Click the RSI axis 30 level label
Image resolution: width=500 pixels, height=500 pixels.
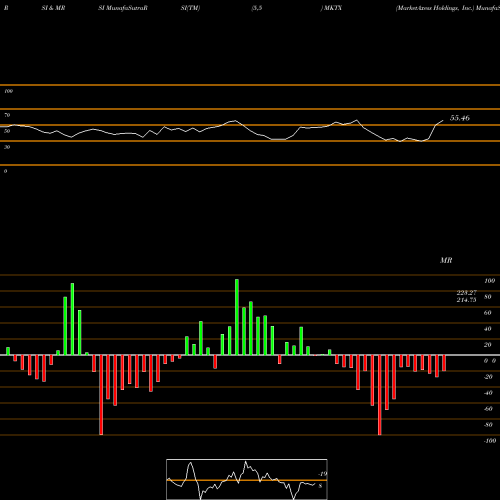pyautogui.click(x=7, y=147)
